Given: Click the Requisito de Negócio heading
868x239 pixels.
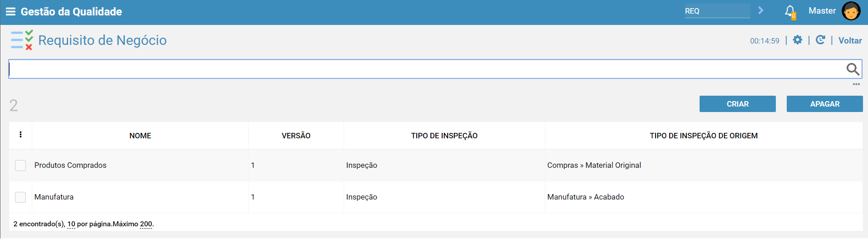Looking at the screenshot, I should click(x=103, y=40).
